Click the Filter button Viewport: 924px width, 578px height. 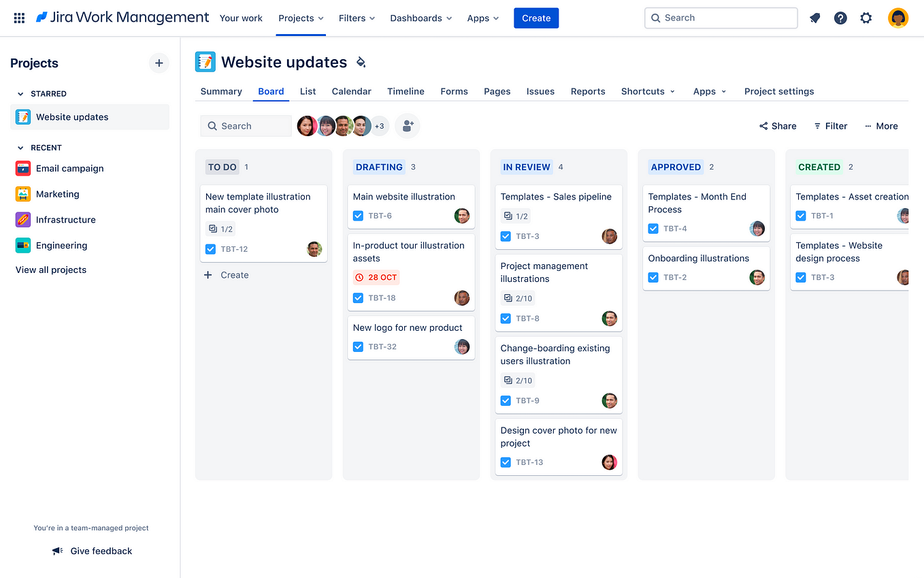(x=831, y=126)
